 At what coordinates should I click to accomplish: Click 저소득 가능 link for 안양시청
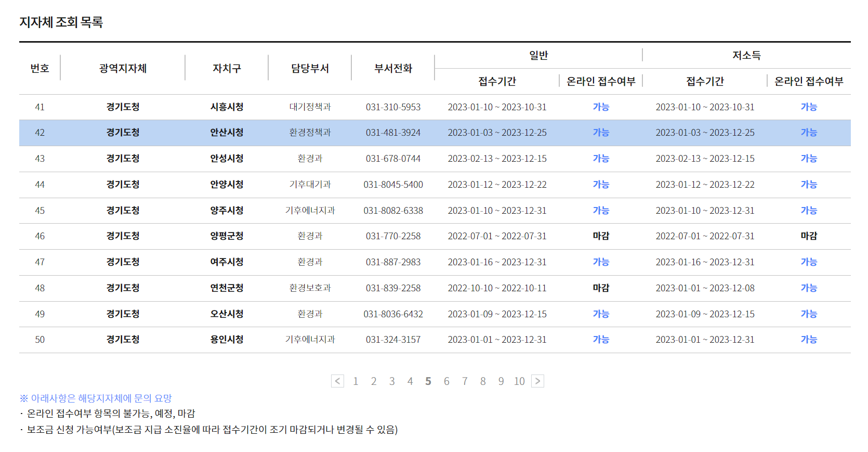pyautogui.click(x=809, y=185)
